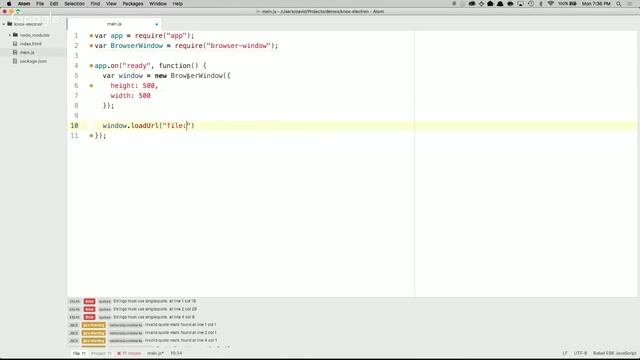Open the Packages menu
Viewport: 640px width, 360px height.
pos(133,4)
